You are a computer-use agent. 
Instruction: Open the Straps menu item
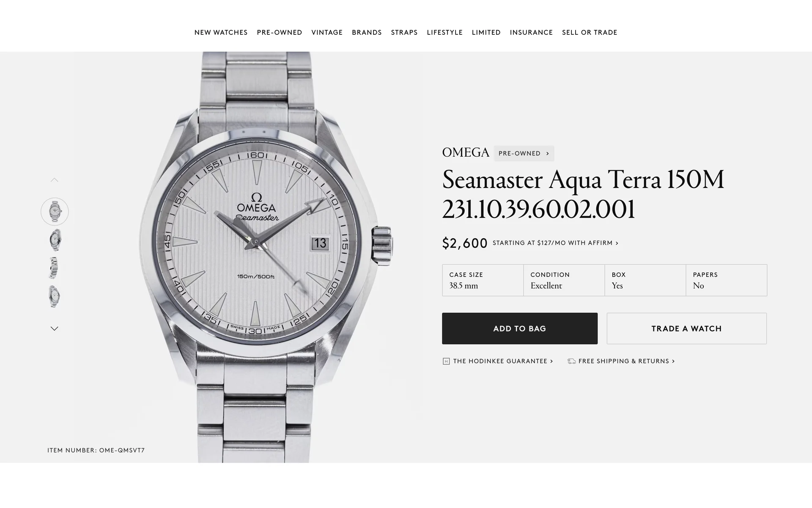tap(404, 33)
